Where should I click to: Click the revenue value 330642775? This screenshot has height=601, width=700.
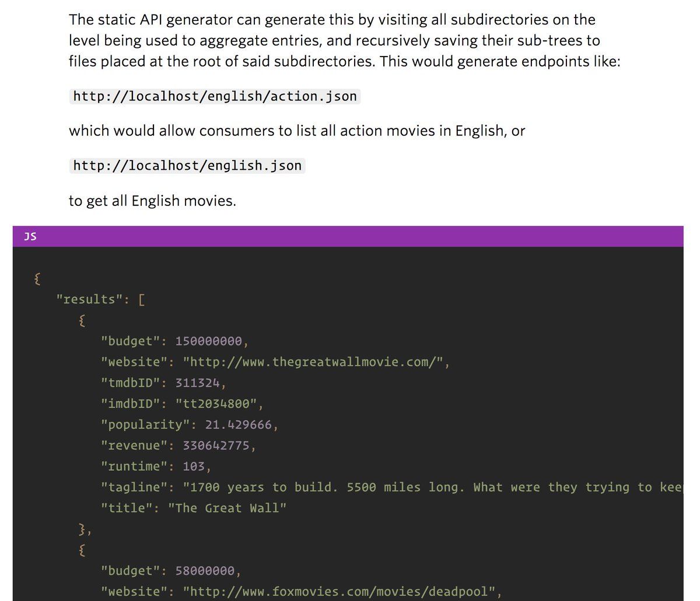coord(216,446)
